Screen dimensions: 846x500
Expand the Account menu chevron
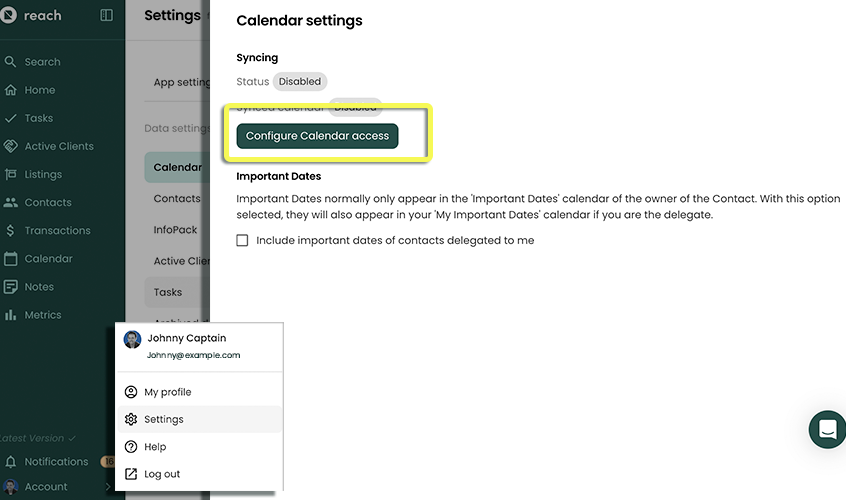tap(108, 487)
